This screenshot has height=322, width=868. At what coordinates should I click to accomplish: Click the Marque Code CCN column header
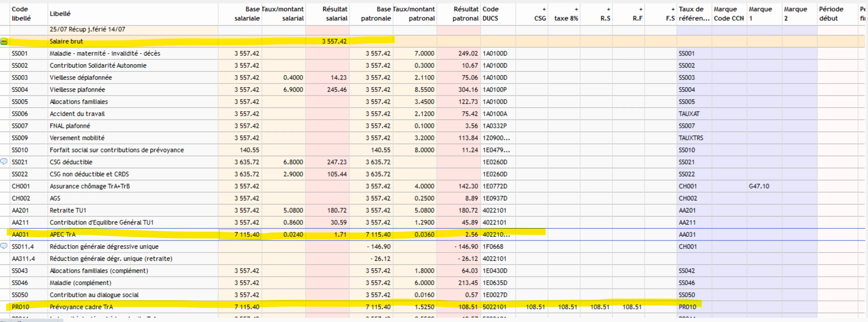729,14
